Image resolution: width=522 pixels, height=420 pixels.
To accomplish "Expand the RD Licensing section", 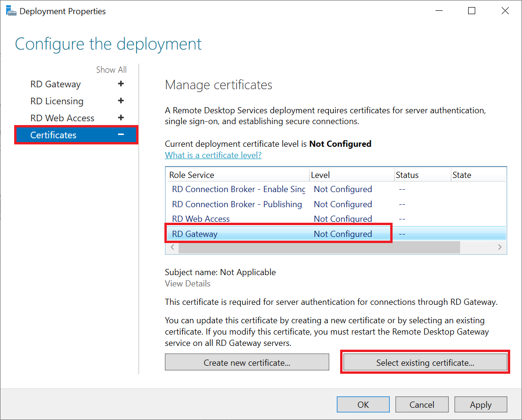I will pyautogui.click(x=121, y=101).
